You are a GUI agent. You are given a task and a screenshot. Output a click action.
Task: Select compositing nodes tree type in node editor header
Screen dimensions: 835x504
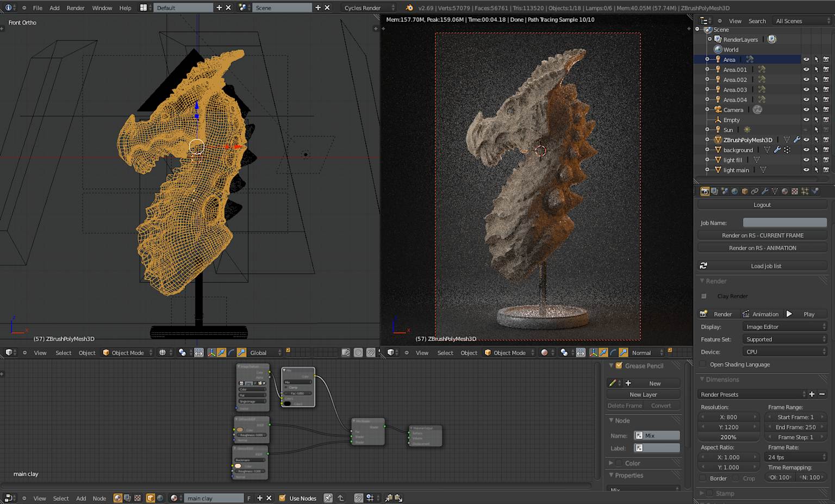pyautogui.click(x=127, y=498)
